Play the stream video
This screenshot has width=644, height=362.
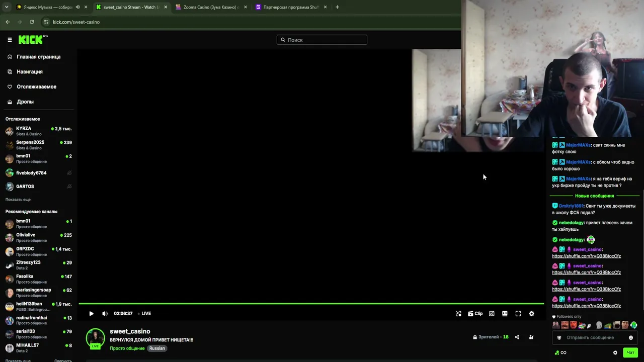[x=91, y=314]
